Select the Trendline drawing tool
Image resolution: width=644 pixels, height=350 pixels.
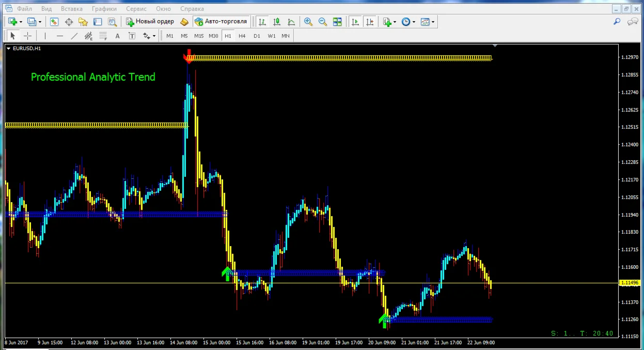pyautogui.click(x=74, y=36)
